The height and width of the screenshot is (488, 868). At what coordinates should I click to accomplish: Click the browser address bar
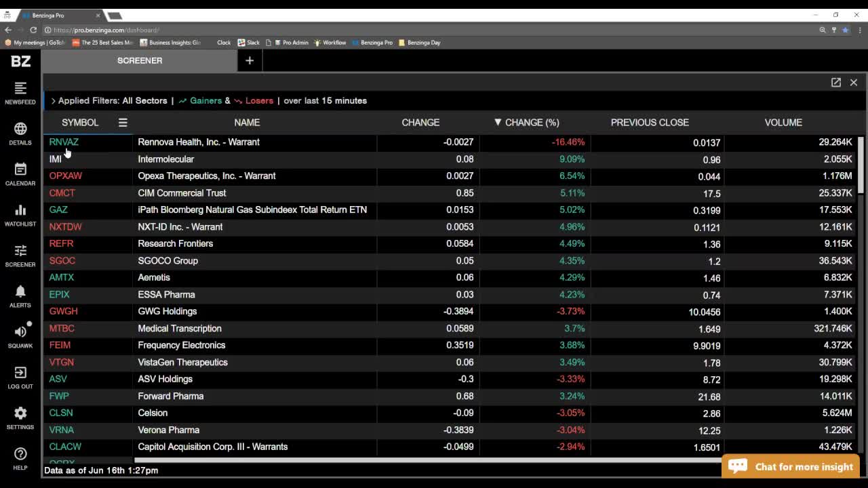coord(427,30)
